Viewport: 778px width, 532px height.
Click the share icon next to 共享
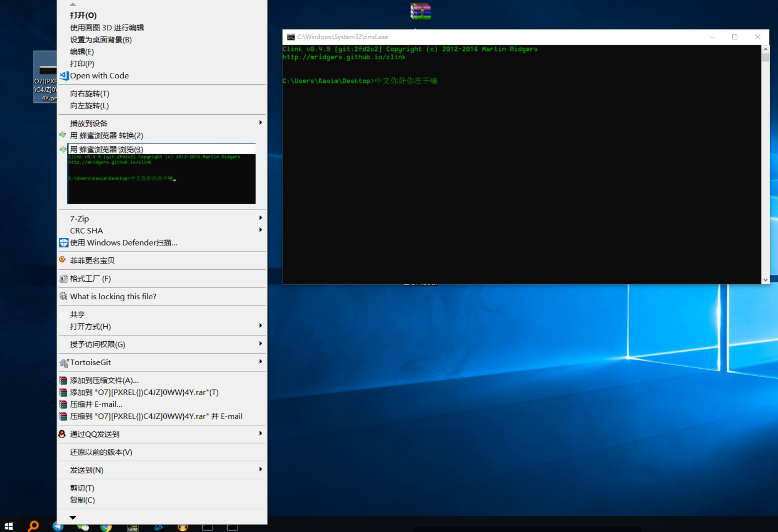pyautogui.click(x=63, y=315)
